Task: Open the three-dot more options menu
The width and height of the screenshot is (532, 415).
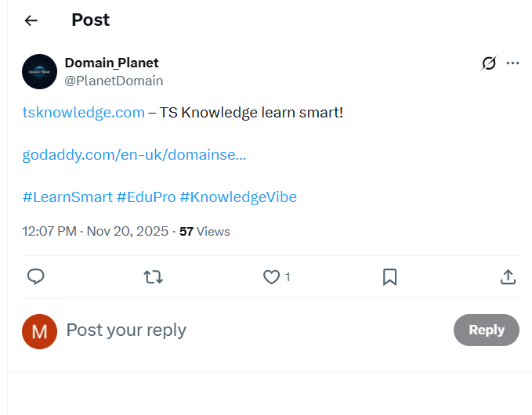Action: click(513, 63)
